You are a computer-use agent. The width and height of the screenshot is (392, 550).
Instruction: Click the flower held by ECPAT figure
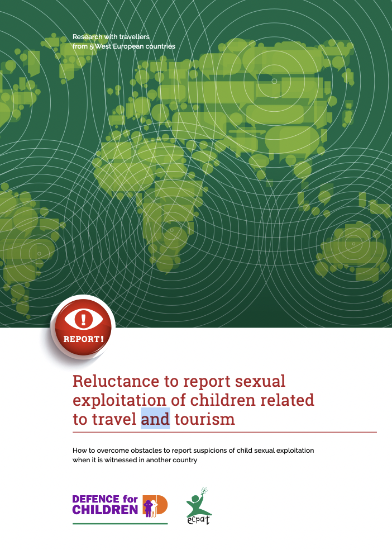coord(204,491)
